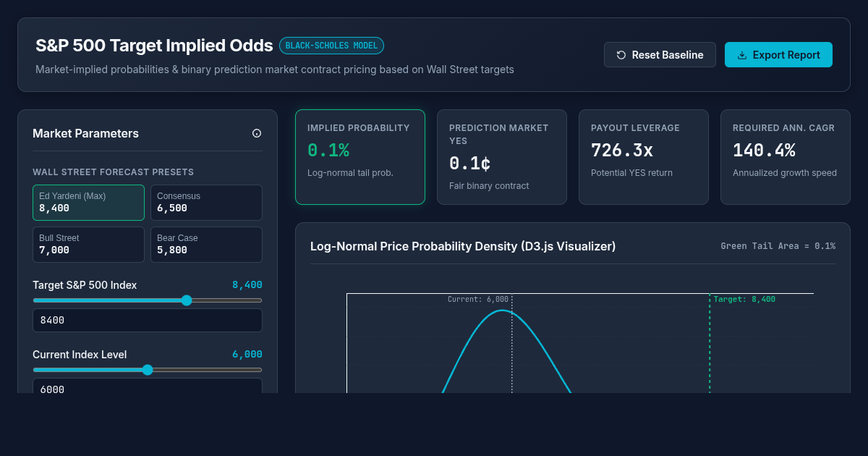
Task: Choose the Bull Street 7,000 preset
Action: (88, 245)
